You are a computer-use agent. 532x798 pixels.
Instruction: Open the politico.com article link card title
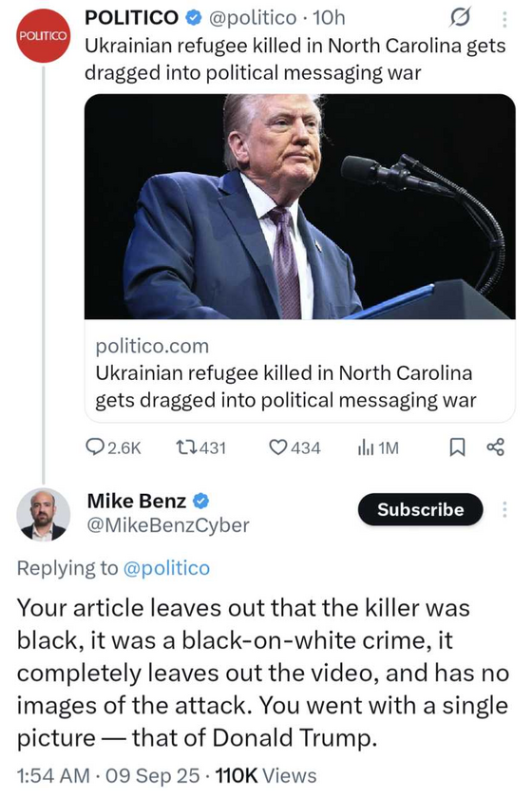pyautogui.click(x=286, y=387)
